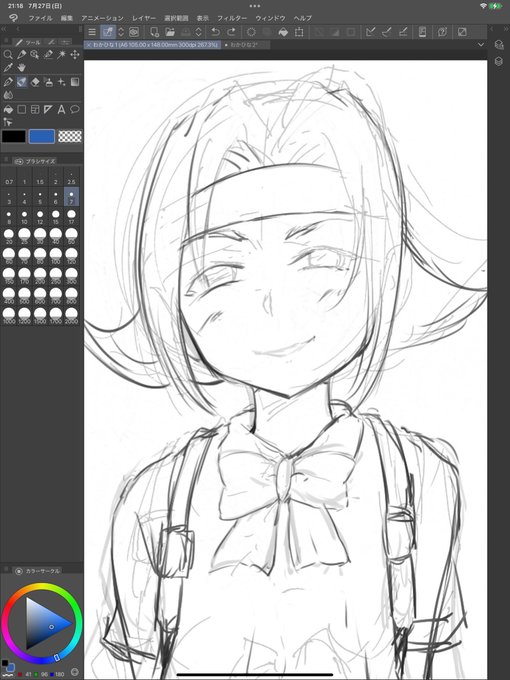The width and height of the screenshot is (510, 680).
Task: Expand stepper arrows next to edit mode
Action: 121,32
